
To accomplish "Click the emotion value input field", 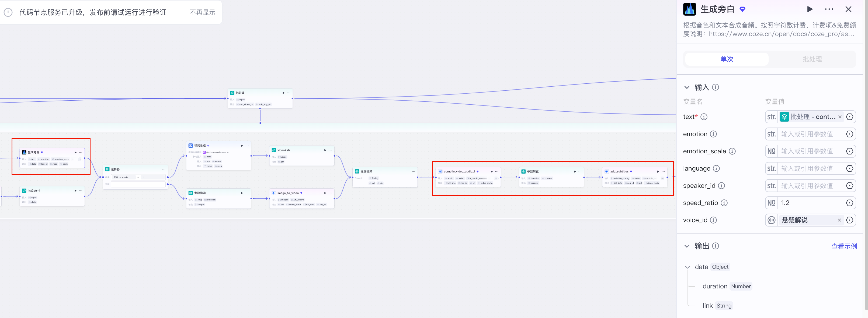I will [811, 134].
